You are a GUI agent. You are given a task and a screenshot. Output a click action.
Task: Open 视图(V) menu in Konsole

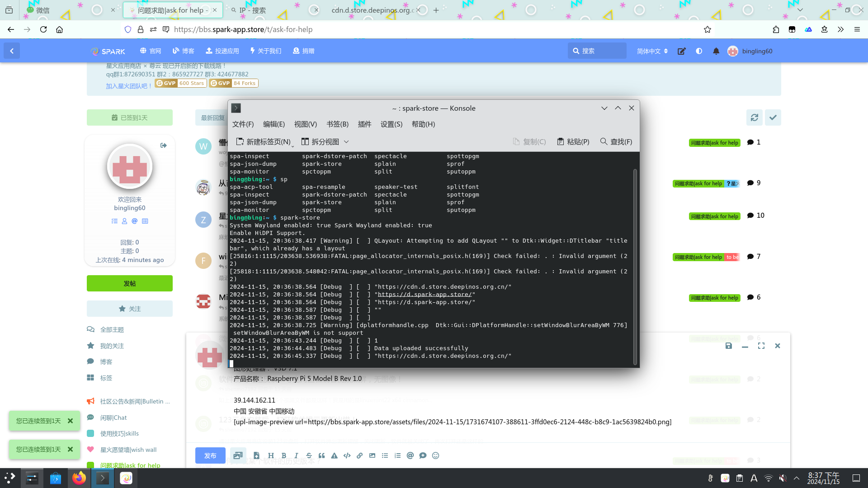coord(306,124)
